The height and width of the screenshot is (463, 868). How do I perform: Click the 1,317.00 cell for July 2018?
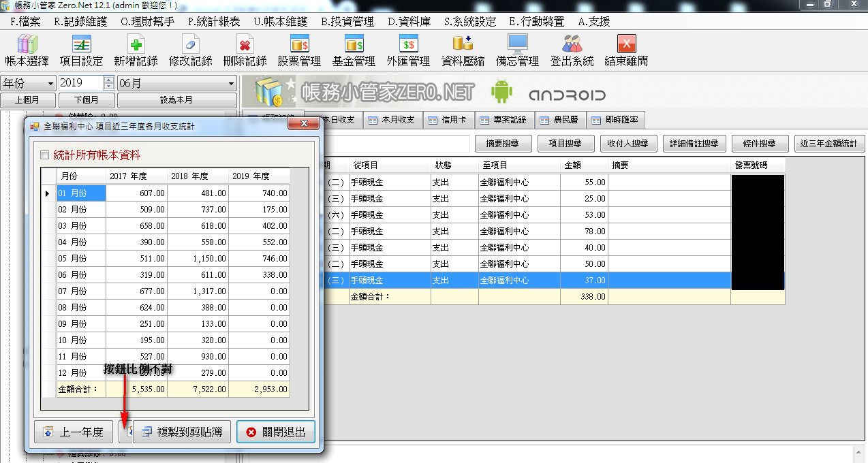coord(198,291)
